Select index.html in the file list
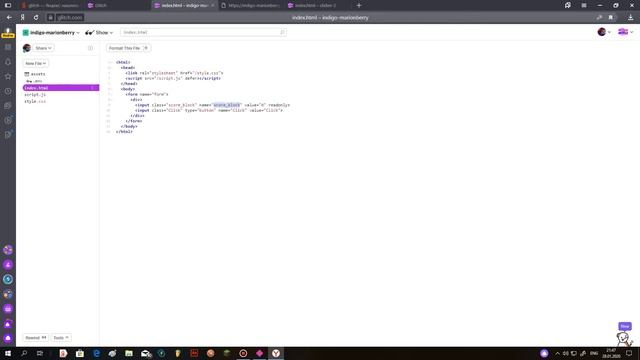The height and width of the screenshot is (360, 640). coord(61,88)
